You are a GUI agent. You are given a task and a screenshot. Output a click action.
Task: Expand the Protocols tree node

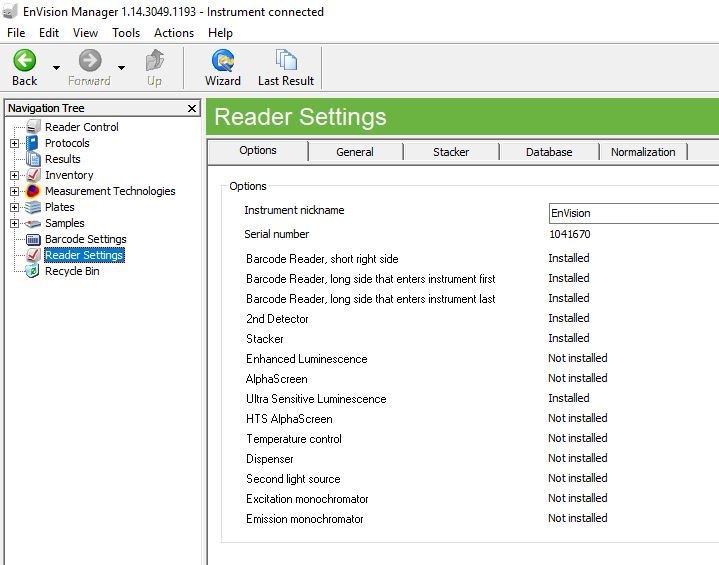(x=14, y=143)
